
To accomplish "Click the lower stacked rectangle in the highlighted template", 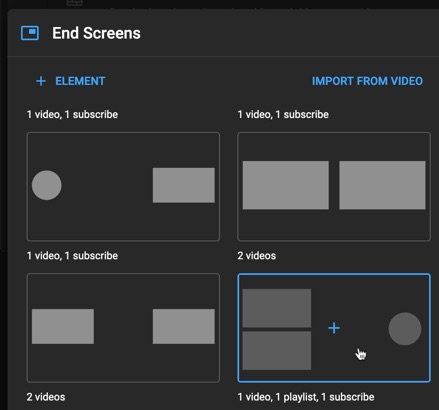I will [x=277, y=351].
